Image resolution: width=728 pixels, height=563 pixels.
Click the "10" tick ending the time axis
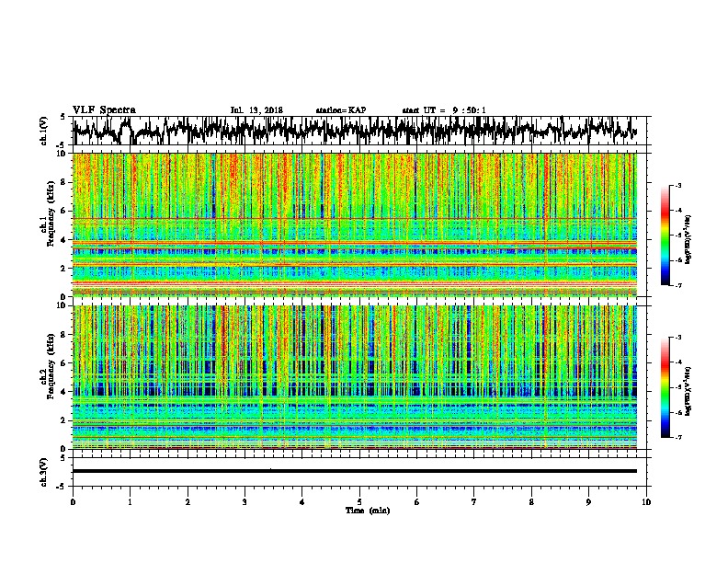tap(646, 502)
